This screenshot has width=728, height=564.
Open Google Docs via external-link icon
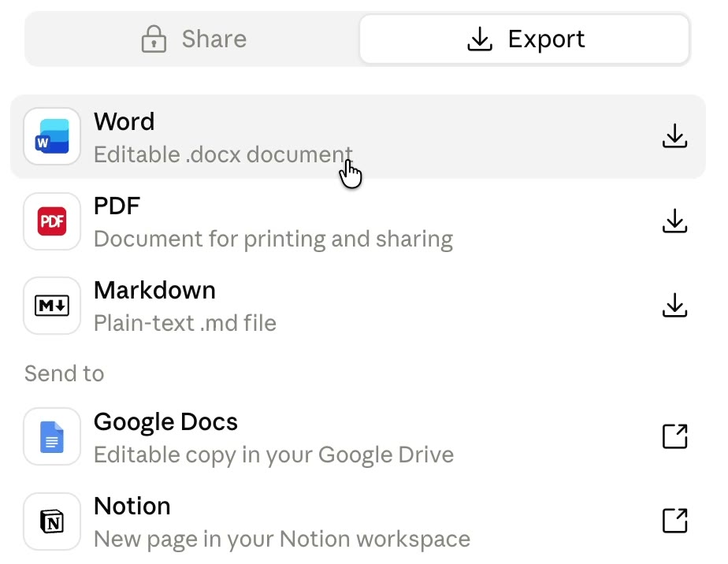pyautogui.click(x=674, y=436)
